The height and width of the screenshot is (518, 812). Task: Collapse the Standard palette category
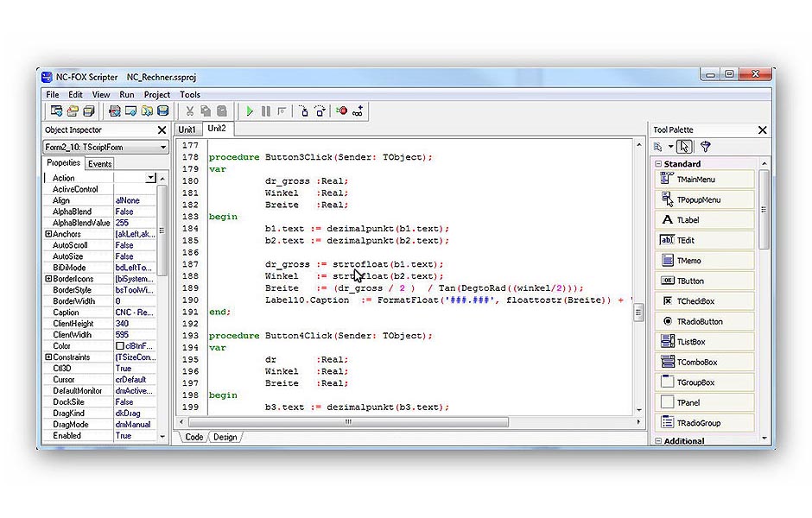[658, 164]
